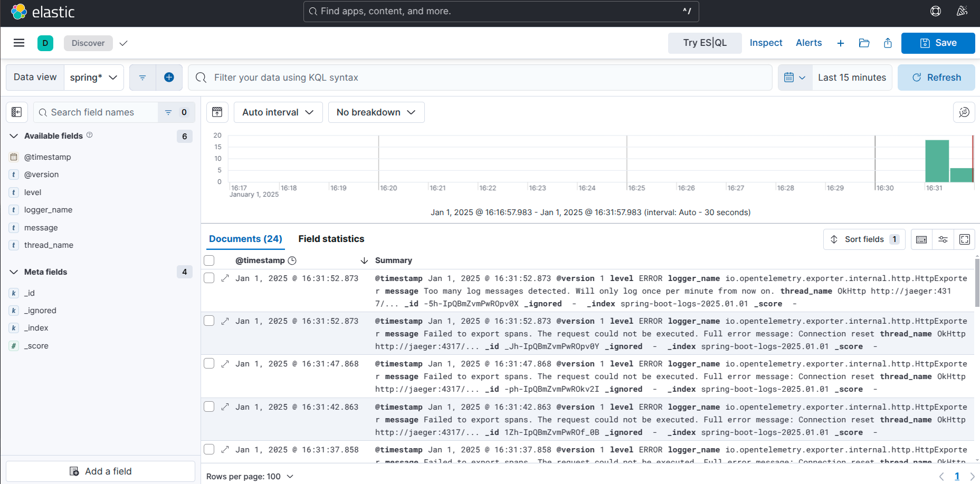980x484 pixels.
Task: Open the Inspect menu item
Action: click(766, 43)
